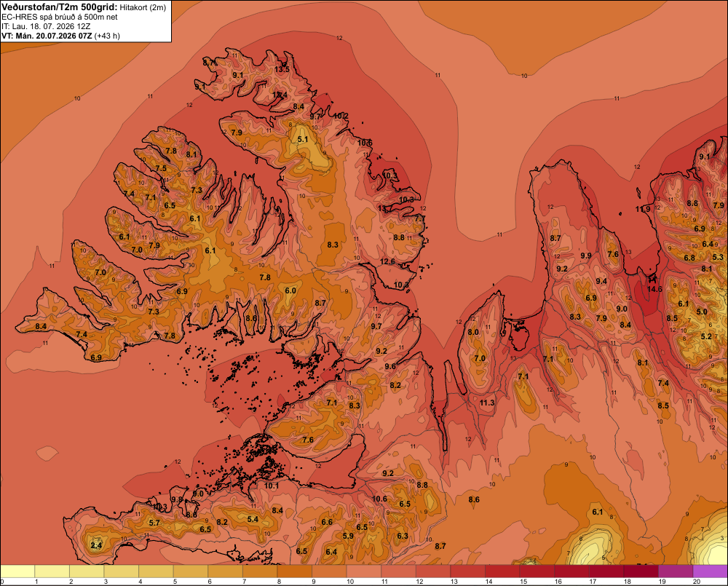Click the legend color swatch between 0 and 1
This screenshot has width=728, height=586.
point(17,571)
